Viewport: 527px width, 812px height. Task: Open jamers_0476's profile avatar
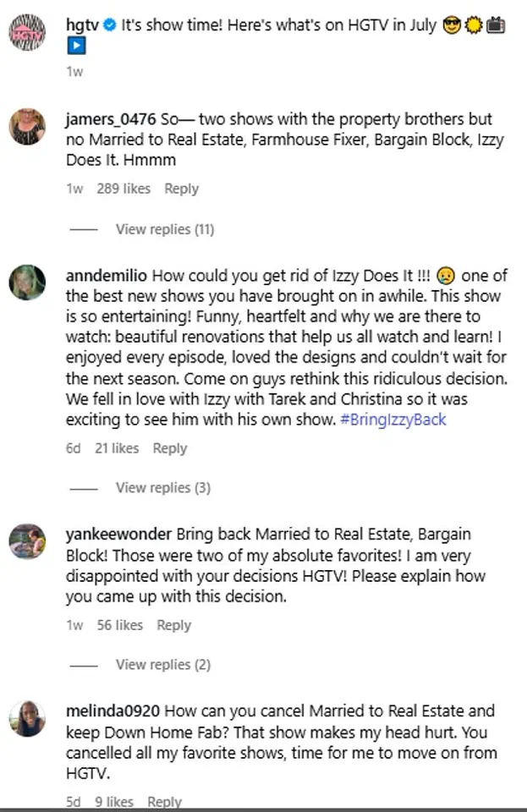point(27,127)
